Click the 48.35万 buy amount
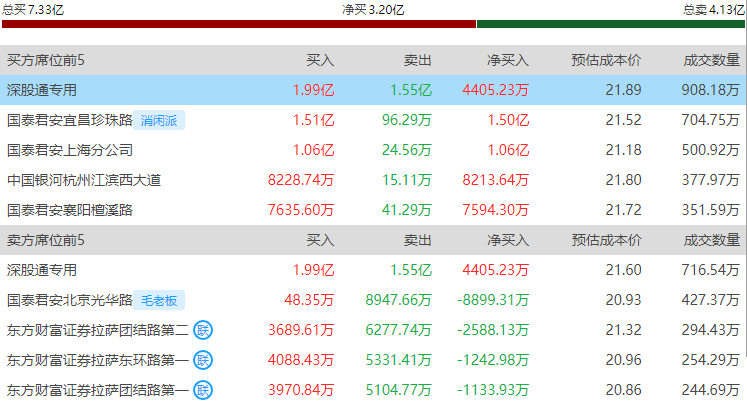This screenshot has width=747, height=402. point(309,300)
